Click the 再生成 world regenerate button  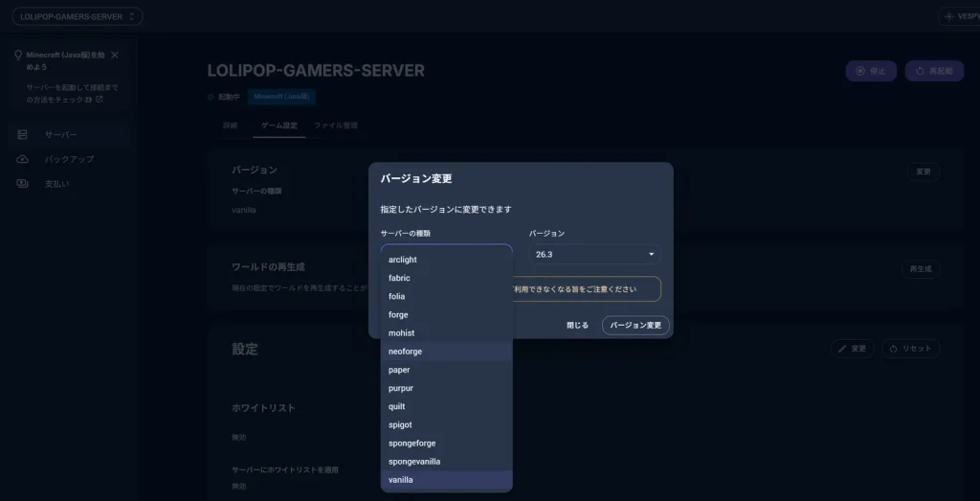pos(920,269)
